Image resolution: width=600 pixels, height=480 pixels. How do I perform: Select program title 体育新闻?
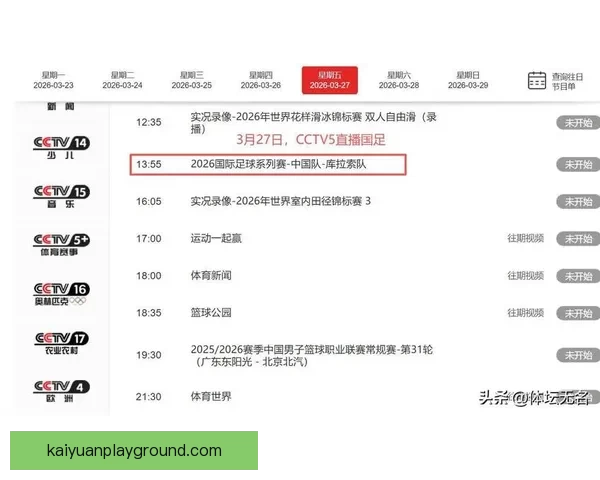(x=211, y=276)
